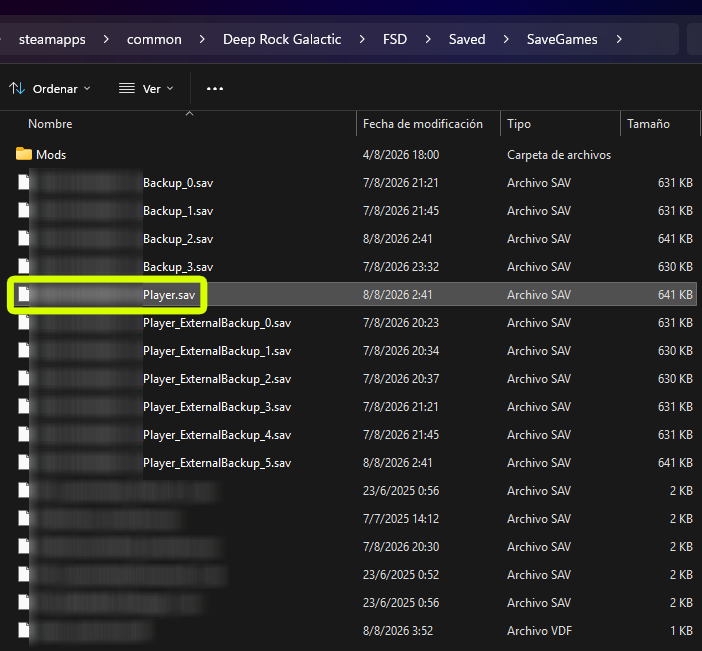Viewport: 702px width, 651px height.
Task: Select the Mods folder icon
Action: [24, 154]
